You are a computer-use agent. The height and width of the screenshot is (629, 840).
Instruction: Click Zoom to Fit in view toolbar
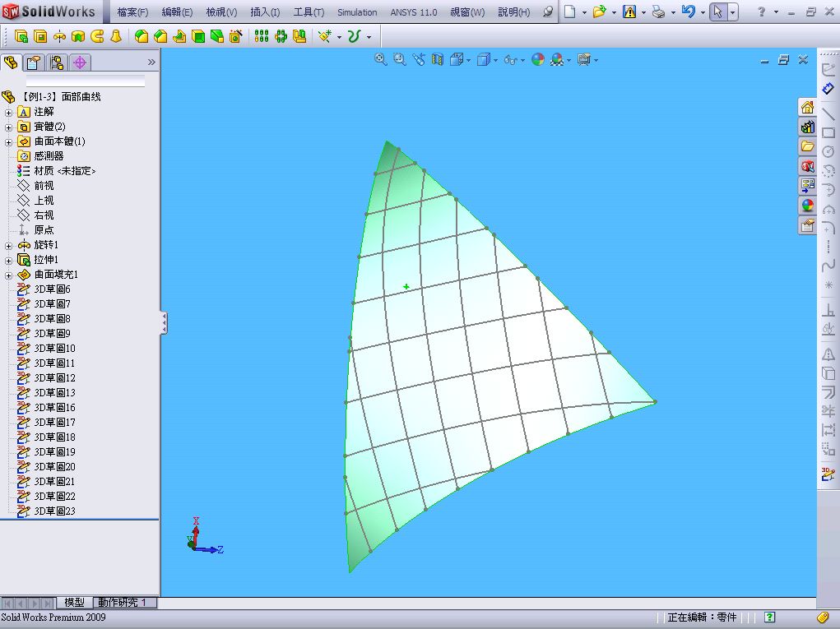click(x=380, y=59)
